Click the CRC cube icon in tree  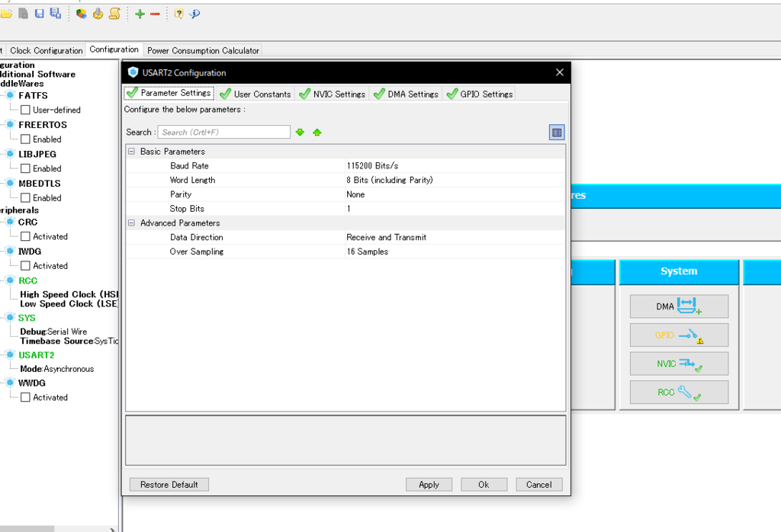[x=10, y=222]
